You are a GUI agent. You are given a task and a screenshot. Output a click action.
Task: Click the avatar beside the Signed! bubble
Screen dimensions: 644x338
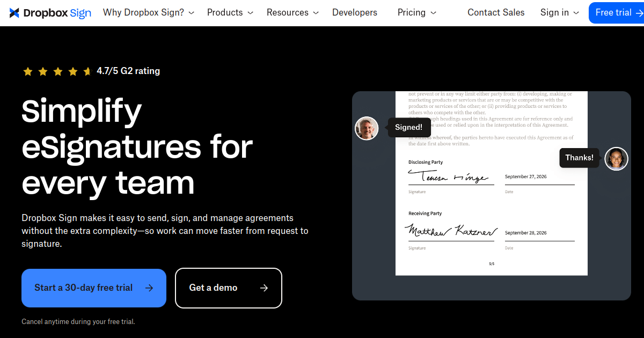(367, 128)
